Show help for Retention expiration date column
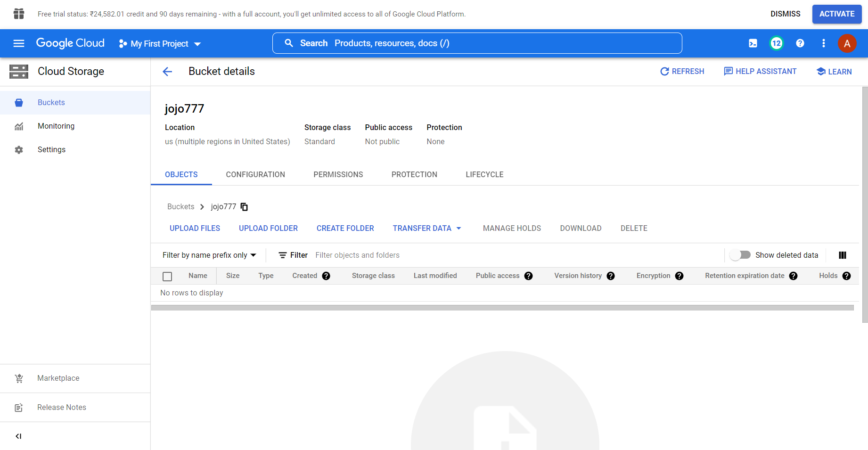The image size is (868, 450). tap(794, 276)
